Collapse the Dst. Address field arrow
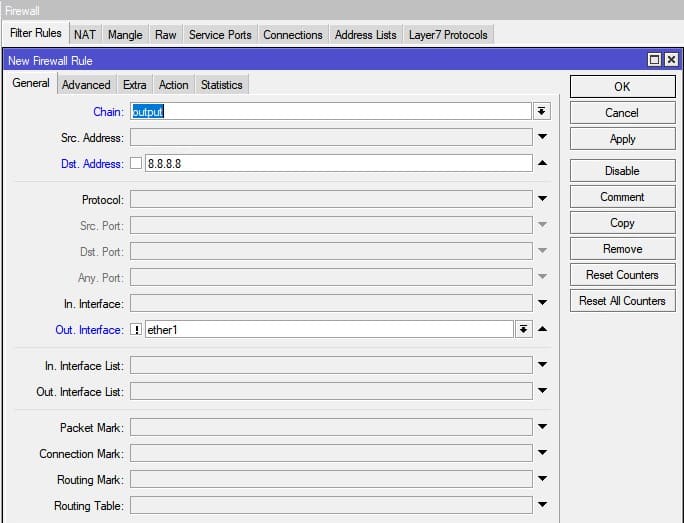Viewport: 684px width, 523px height. click(x=542, y=163)
